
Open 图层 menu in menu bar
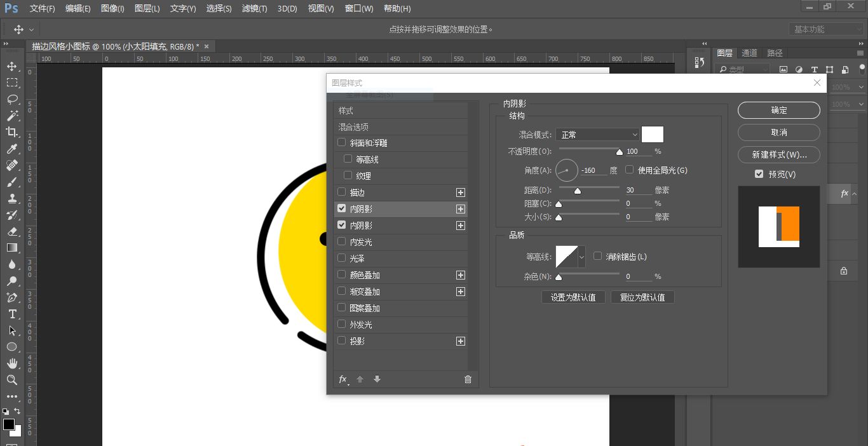(x=147, y=9)
